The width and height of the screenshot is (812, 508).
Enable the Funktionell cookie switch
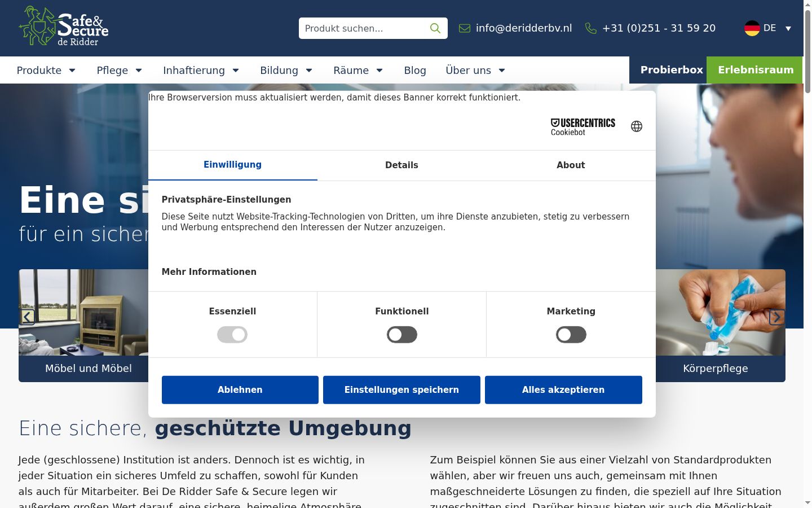pyautogui.click(x=402, y=335)
